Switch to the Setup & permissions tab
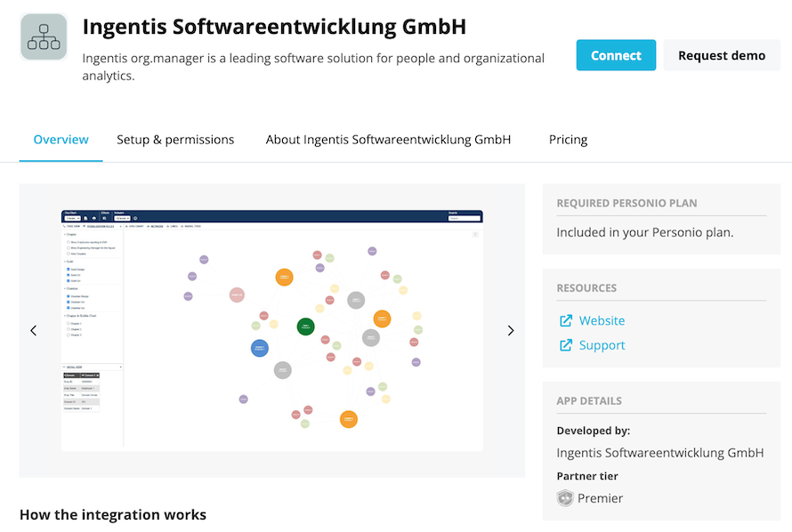Screen dimensions: 792x532 (x=175, y=140)
